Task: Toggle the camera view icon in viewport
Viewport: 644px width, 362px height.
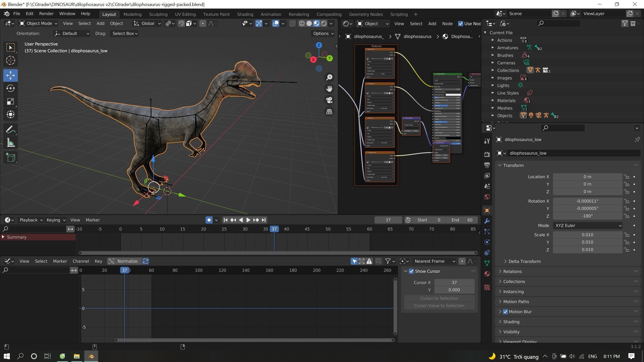Action: coord(329,100)
